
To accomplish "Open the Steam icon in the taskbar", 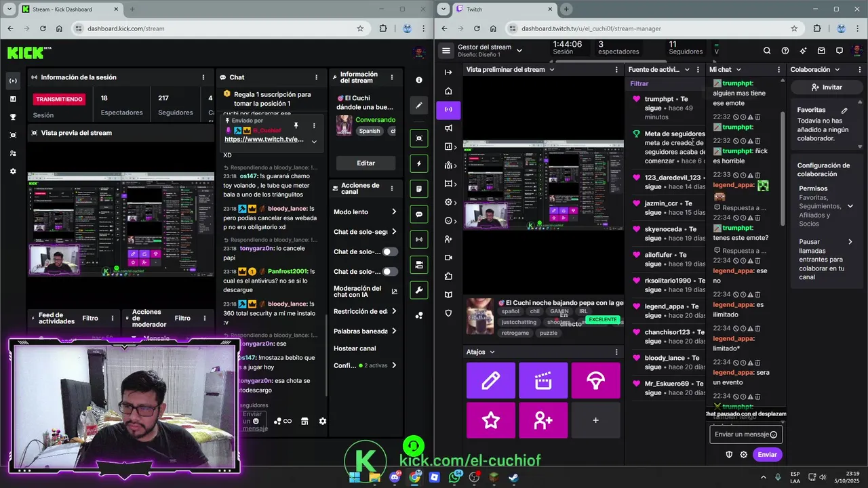I will tap(514, 477).
